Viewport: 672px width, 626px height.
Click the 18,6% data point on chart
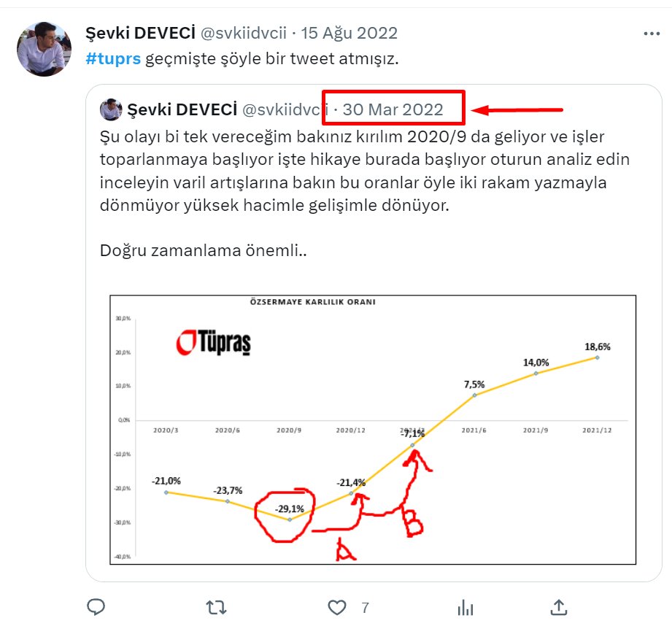597,358
